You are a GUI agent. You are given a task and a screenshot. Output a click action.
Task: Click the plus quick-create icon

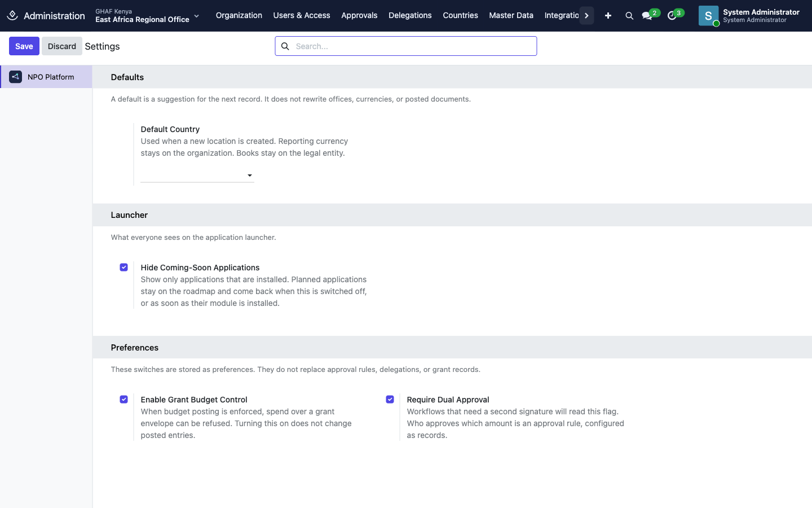click(608, 16)
